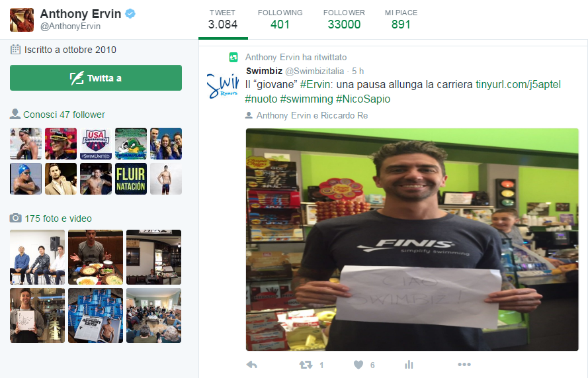The height and width of the screenshot is (378, 588).
Task: Open the FOLLOWER 33000 tab
Action: (344, 19)
